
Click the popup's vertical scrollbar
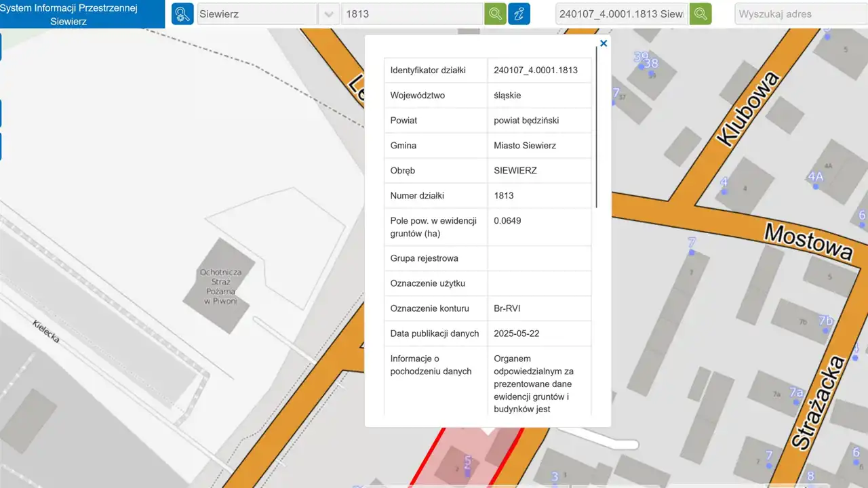point(597,136)
